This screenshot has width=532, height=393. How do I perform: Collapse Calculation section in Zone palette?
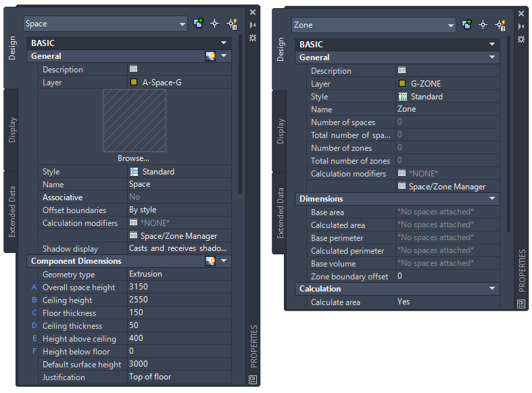pyautogui.click(x=492, y=288)
